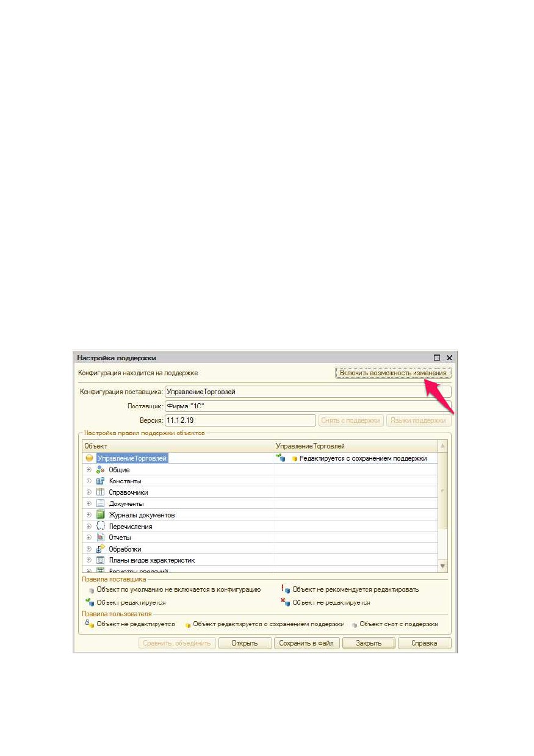
Task: Click the Закрыть button
Action: (x=369, y=643)
